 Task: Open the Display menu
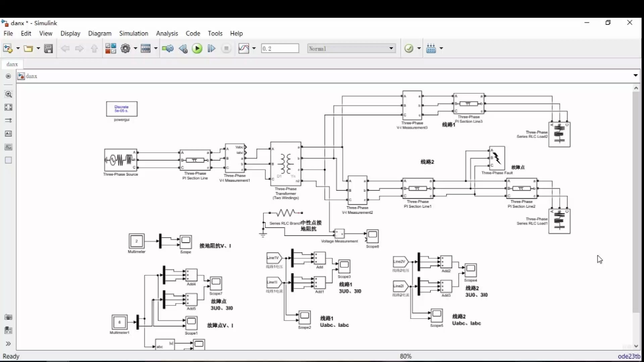[70, 34]
